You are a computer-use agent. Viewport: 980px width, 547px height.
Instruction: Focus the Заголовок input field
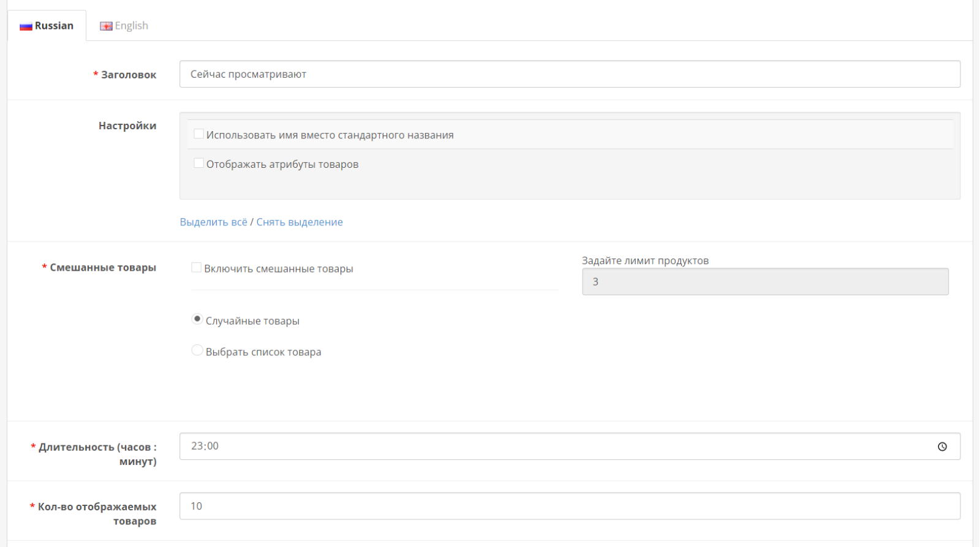point(570,74)
